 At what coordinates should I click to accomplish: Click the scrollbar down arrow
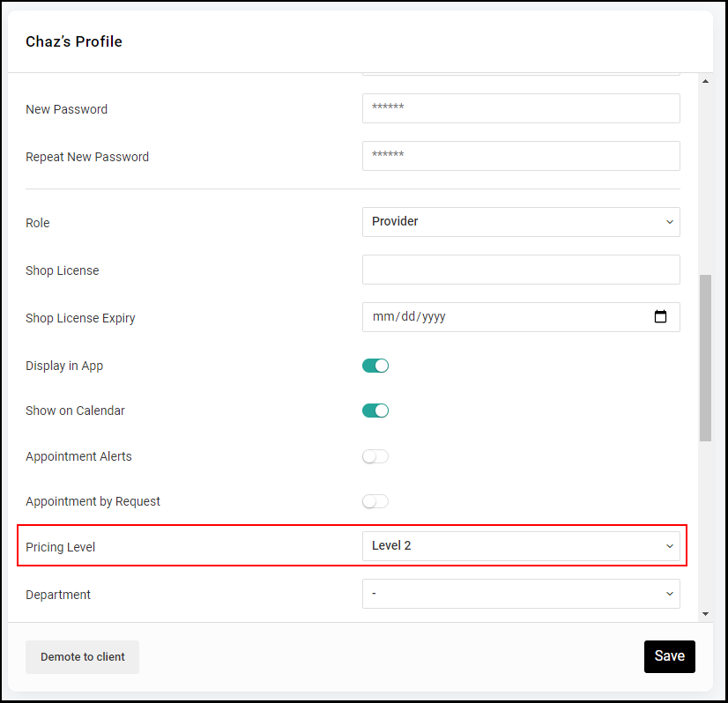pyautogui.click(x=705, y=614)
